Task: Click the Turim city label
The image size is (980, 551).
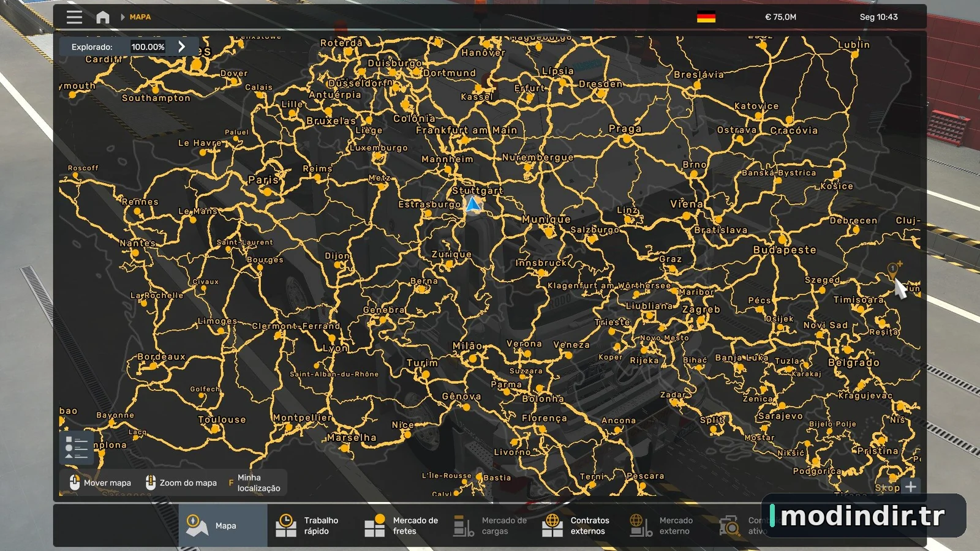Action: pos(422,362)
